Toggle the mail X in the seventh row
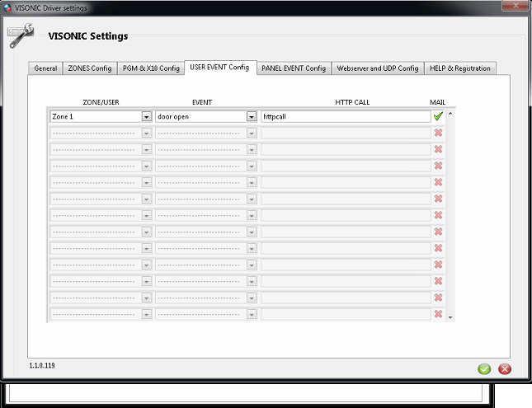532x408 pixels. [438, 215]
